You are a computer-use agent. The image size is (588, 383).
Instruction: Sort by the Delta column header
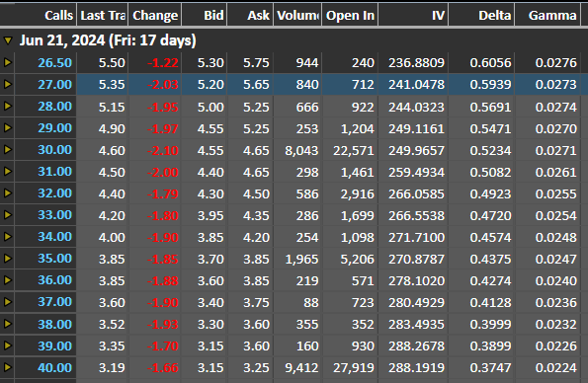click(x=481, y=15)
